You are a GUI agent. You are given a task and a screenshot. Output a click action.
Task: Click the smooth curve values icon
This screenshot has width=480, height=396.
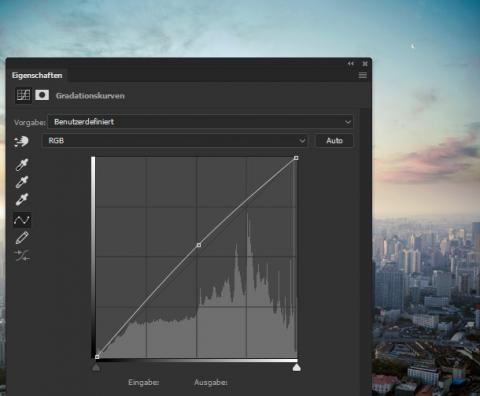pyautogui.click(x=22, y=256)
